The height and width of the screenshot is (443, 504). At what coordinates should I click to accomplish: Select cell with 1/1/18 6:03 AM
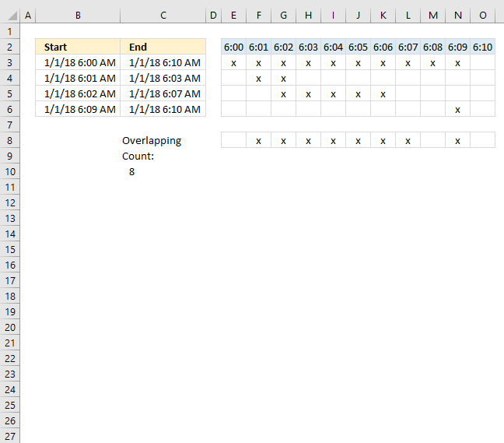coord(163,78)
